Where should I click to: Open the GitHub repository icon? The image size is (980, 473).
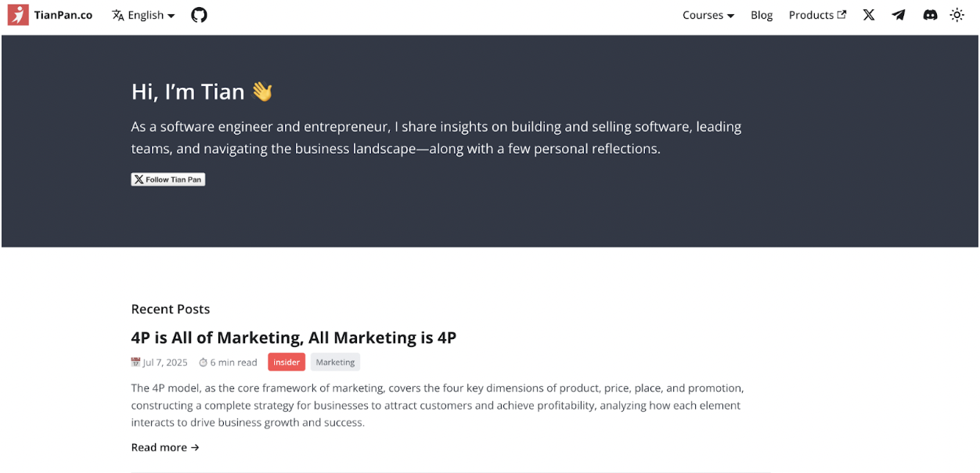coord(200,15)
